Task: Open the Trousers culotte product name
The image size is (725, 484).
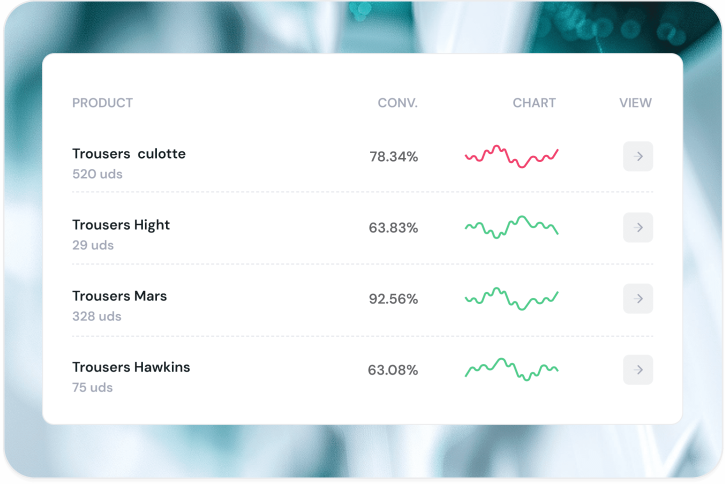Action: (129, 154)
